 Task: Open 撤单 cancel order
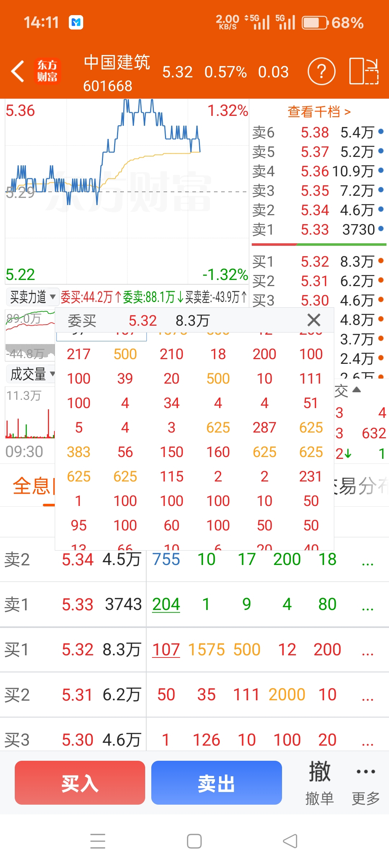(319, 783)
